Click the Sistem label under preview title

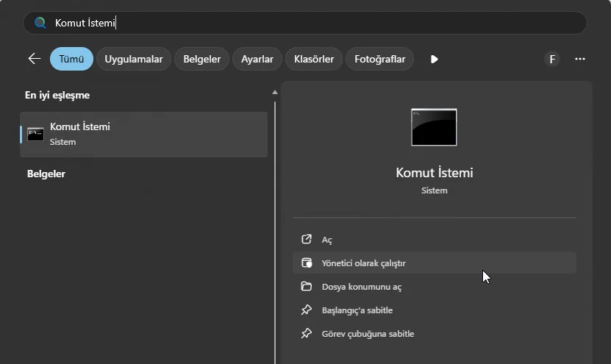pos(435,190)
